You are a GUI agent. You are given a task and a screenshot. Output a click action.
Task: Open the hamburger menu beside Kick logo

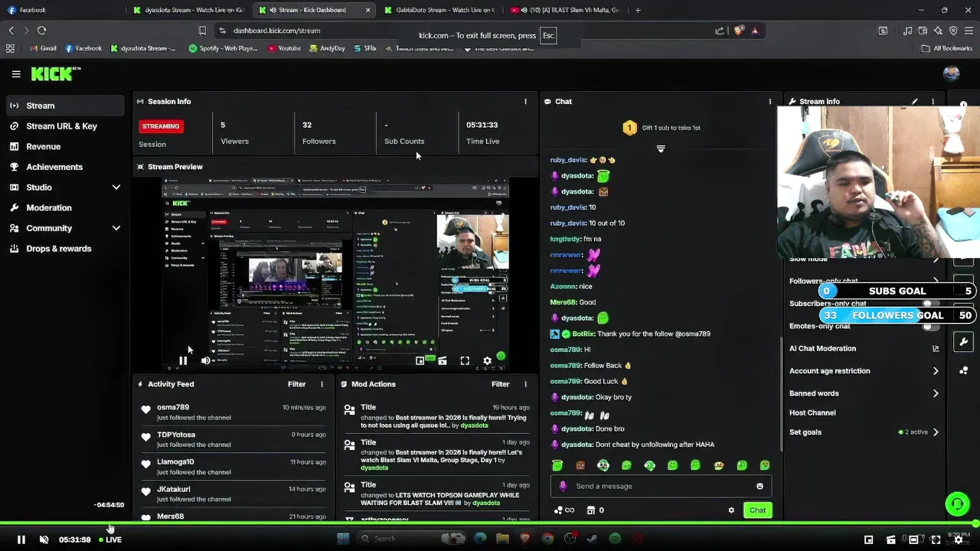(x=16, y=74)
